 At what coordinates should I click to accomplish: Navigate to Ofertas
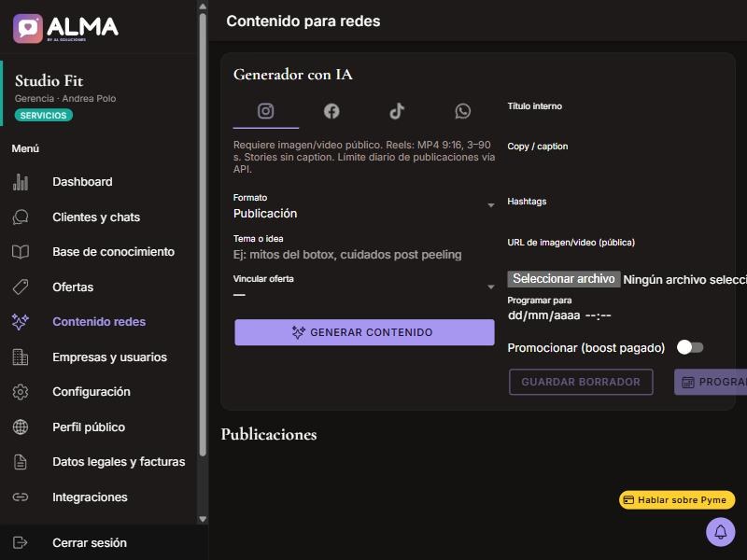click(x=99, y=287)
